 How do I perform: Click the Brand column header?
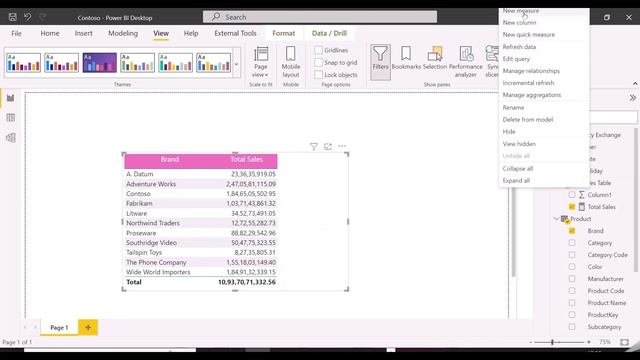pos(170,160)
